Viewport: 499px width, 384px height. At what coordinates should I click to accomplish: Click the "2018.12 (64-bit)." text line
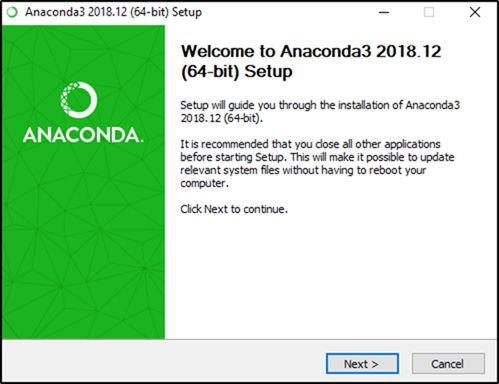coord(222,118)
